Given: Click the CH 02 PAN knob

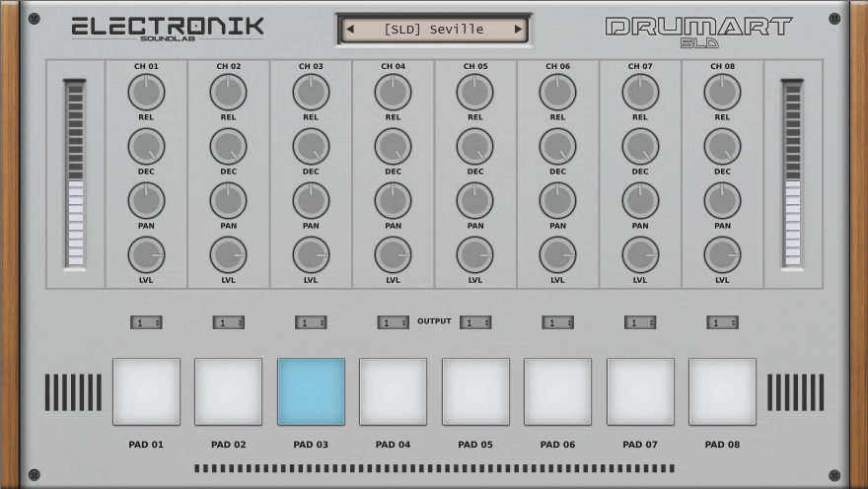Looking at the screenshot, I should pyautogui.click(x=229, y=201).
